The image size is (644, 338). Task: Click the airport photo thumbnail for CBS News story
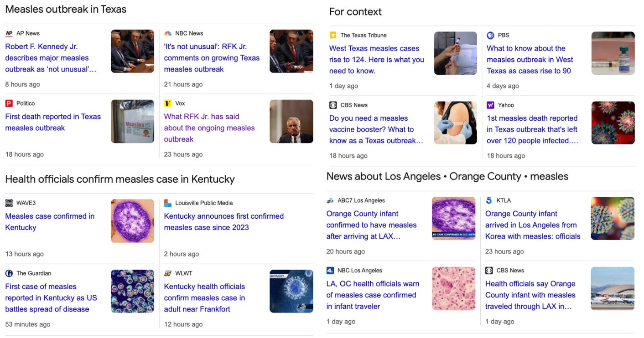[613, 289]
